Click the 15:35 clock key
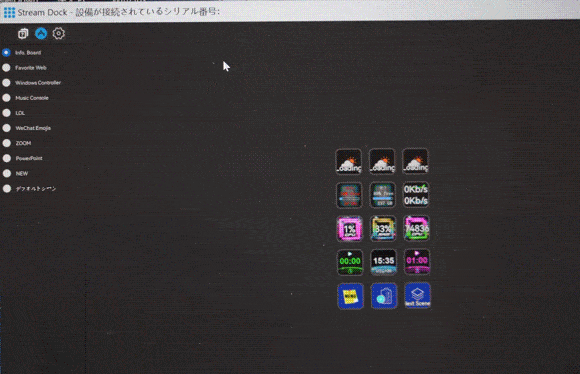Viewport: 580px width, 374px height. click(x=383, y=262)
